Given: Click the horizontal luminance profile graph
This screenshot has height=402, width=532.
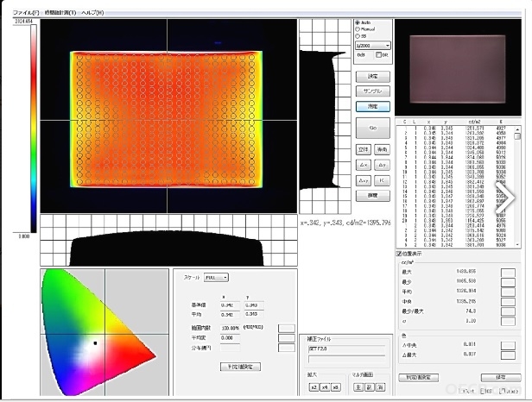Looking at the screenshot, I should point(168,241).
